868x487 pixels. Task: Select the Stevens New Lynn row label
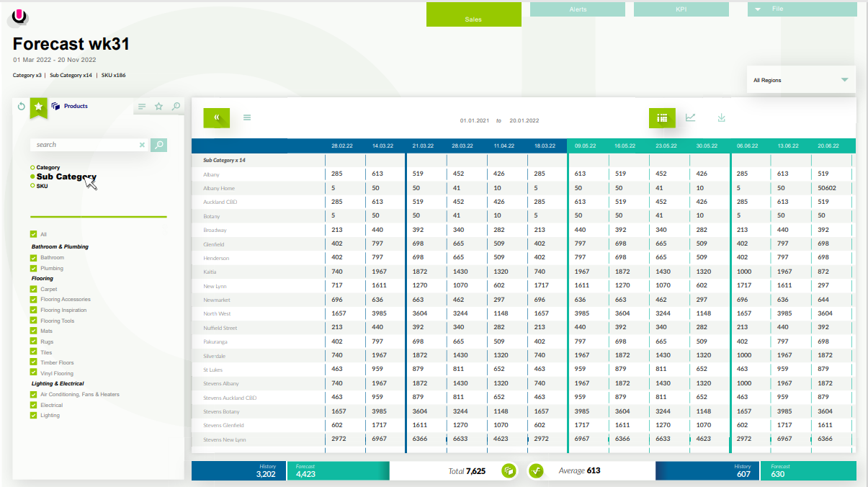pyautogui.click(x=225, y=439)
